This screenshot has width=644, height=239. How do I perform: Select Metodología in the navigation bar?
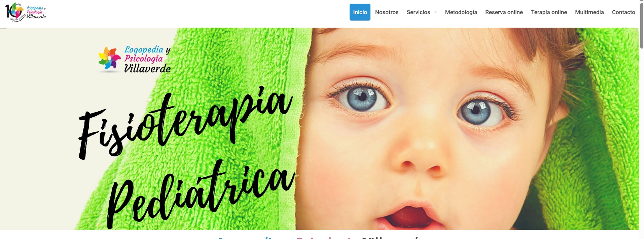coord(461,12)
